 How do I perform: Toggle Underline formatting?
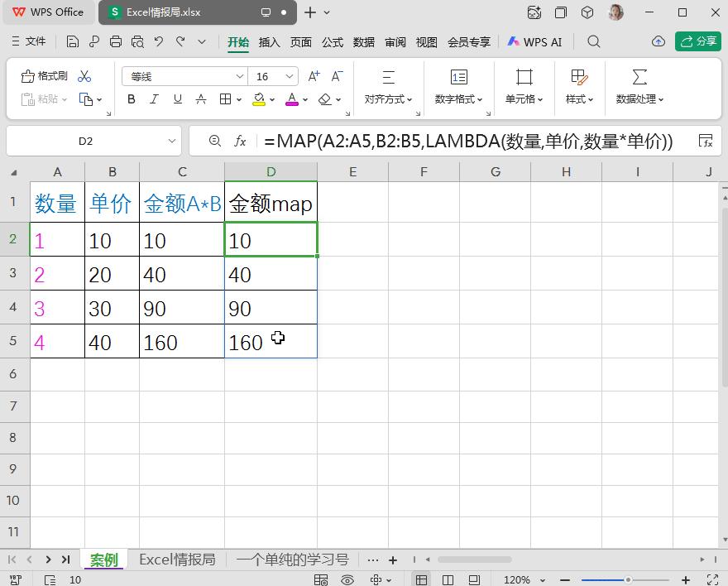[177, 98]
